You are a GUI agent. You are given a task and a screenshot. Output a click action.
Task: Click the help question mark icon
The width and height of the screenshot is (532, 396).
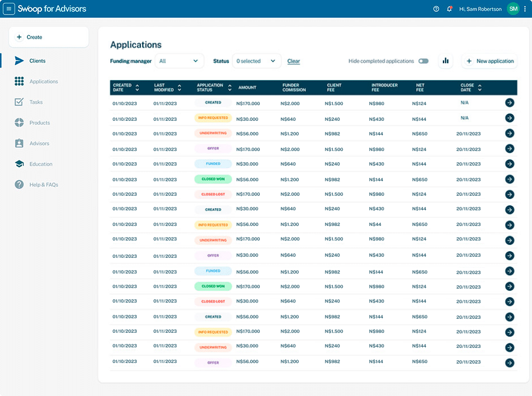point(436,9)
